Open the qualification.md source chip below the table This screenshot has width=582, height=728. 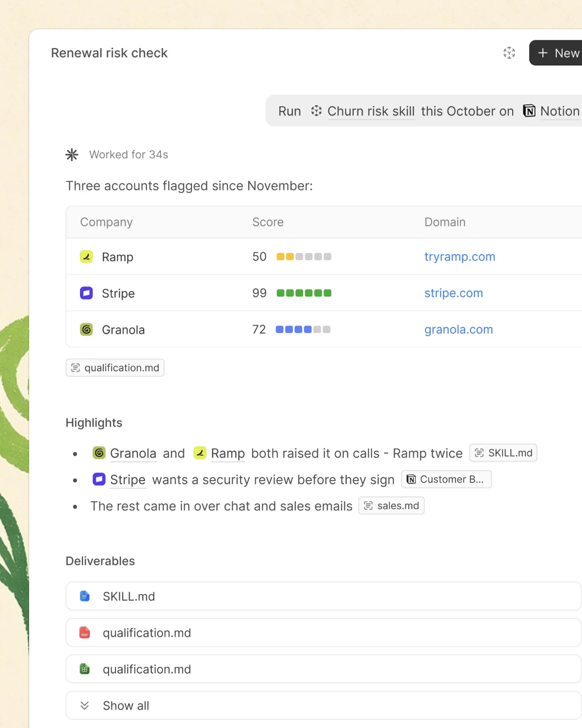pyautogui.click(x=115, y=368)
